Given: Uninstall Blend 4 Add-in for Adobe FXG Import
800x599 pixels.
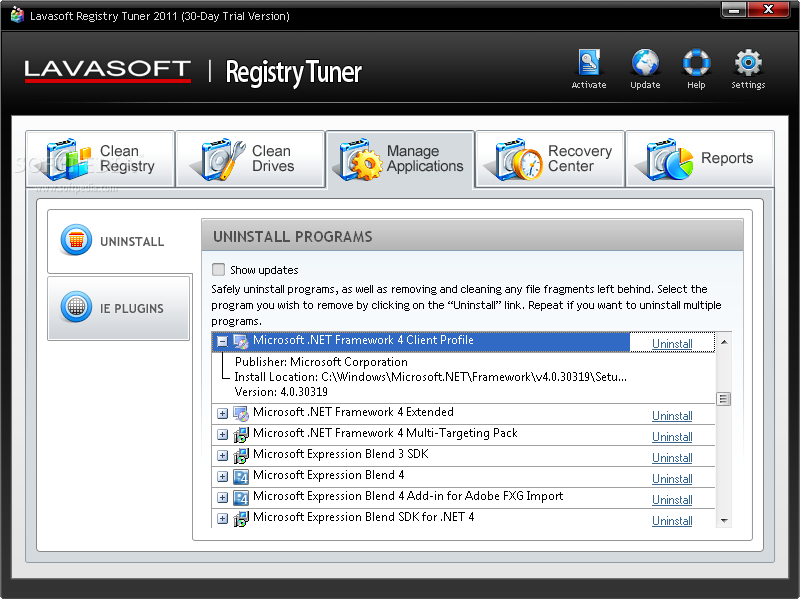Looking at the screenshot, I should pos(672,500).
